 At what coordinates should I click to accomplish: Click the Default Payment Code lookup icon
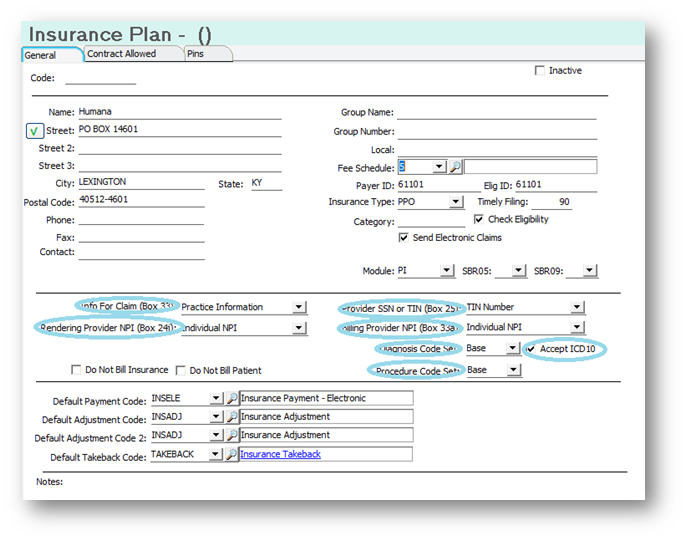point(231,398)
